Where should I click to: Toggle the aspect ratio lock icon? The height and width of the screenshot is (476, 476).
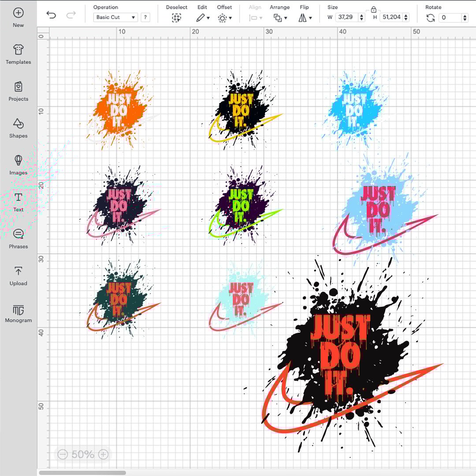point(374,10)
